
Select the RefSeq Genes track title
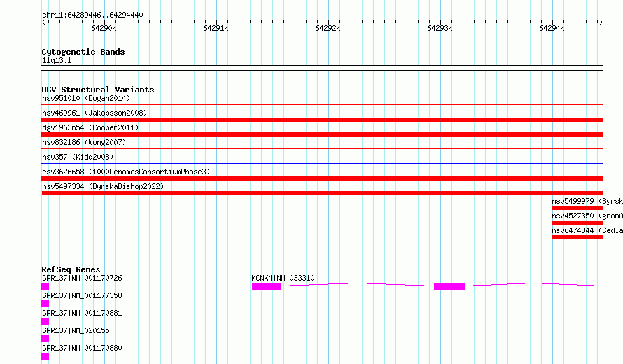click(x=71, y=269)
